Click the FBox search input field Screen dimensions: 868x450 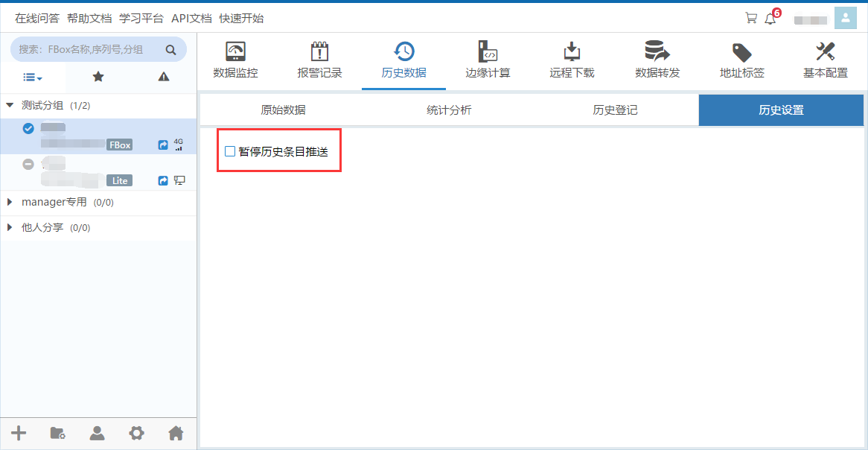click(x=89, y=50)
